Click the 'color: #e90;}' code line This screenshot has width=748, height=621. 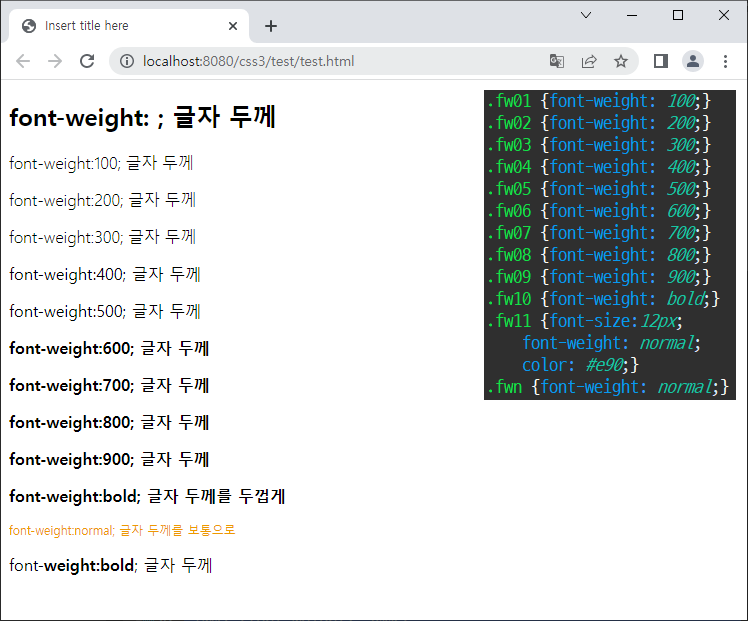click(580, 365)
